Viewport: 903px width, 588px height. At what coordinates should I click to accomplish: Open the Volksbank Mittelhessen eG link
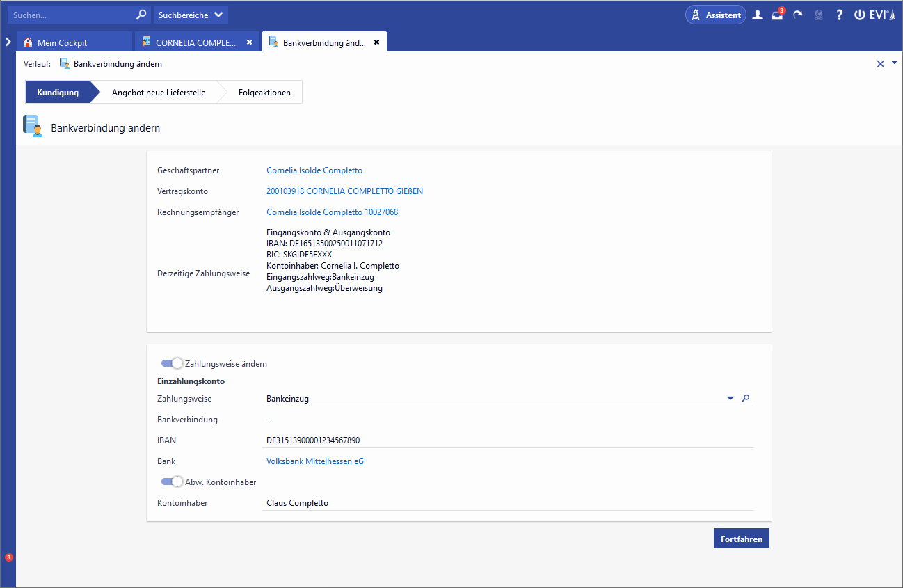coord(315,461)
